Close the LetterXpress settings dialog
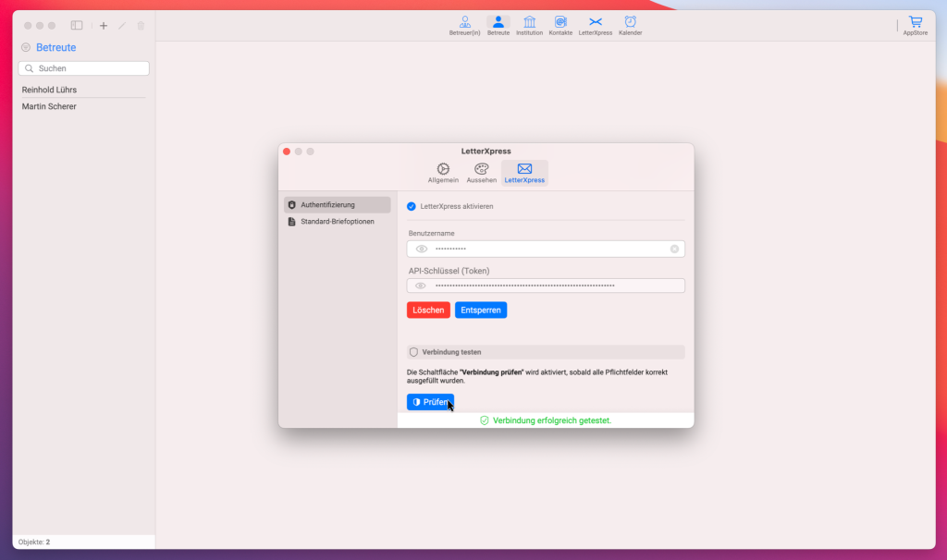947x560 pixels. [287, 152]
